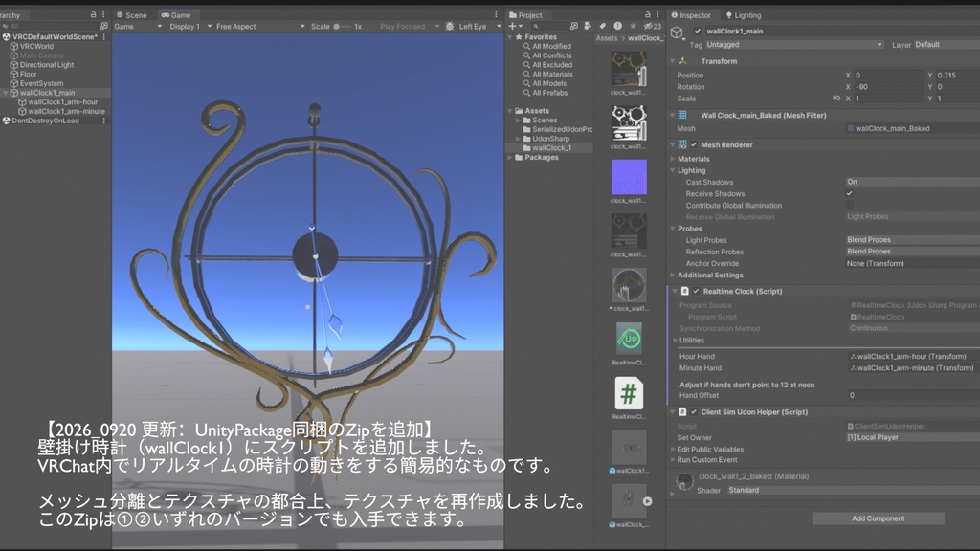Lock the Project panel with padlock icon
Viewport: 980px width, 551px height.
coord(648,14)
